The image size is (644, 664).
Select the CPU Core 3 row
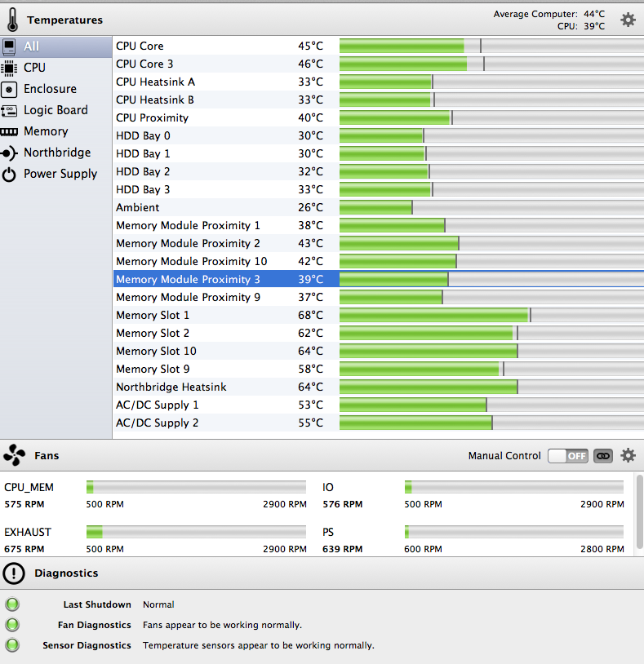pyautogui.click(x=379, y=64)
